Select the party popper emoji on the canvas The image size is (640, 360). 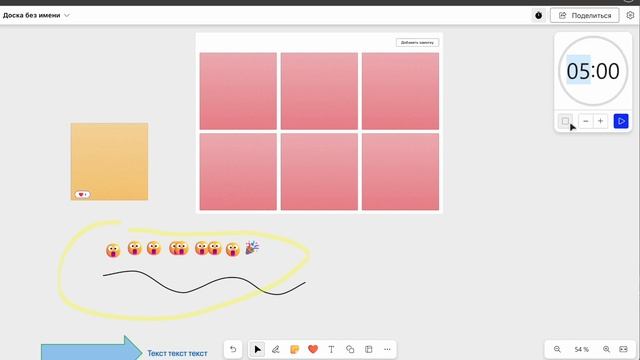click(252, 248)
